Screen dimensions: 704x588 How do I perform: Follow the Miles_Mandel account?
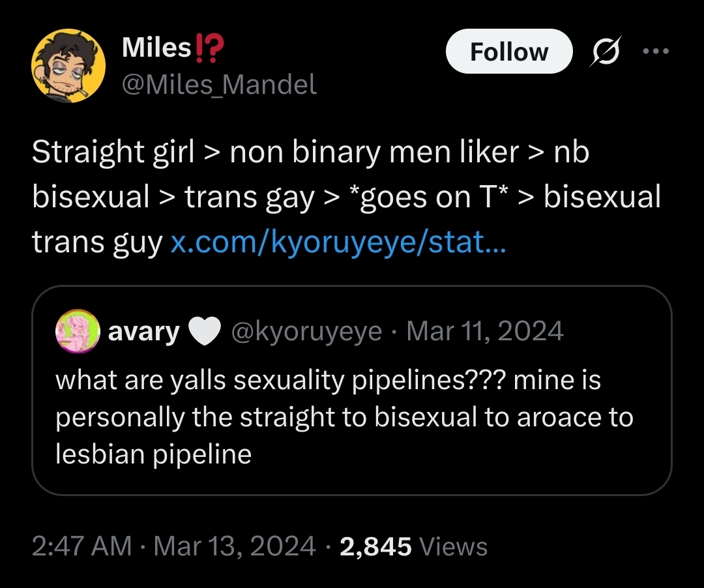point(509,51)
